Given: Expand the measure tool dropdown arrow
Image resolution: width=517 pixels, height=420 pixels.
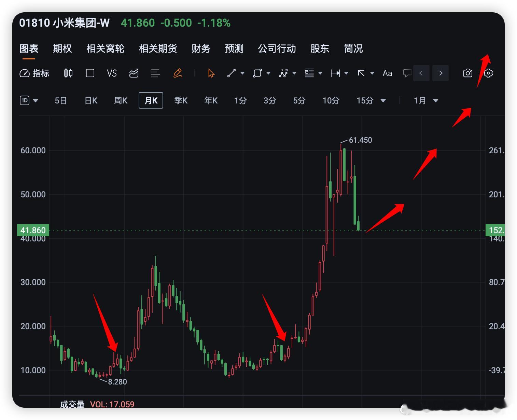Looking at the screenshot, I should (x=346, y=73).
